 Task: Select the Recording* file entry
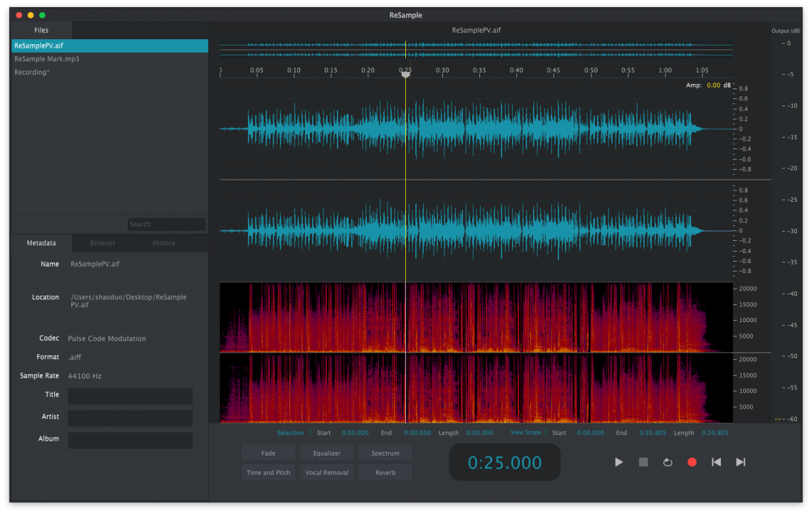32,73
